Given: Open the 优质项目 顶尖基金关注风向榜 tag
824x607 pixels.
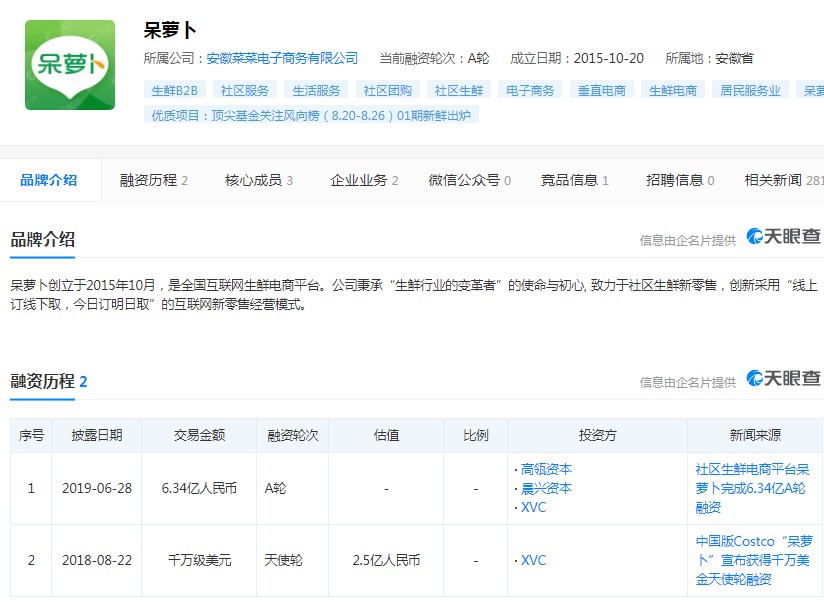Looking at the screenshot, I should coord(311,115).
